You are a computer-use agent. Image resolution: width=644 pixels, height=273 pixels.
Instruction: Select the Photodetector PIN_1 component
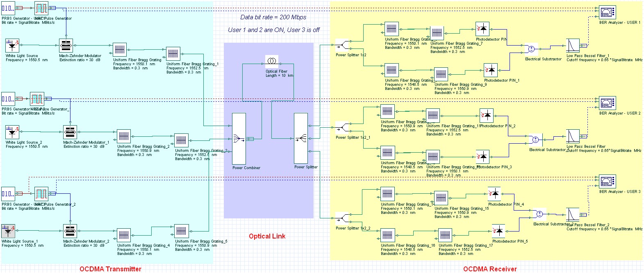point(491,70)
